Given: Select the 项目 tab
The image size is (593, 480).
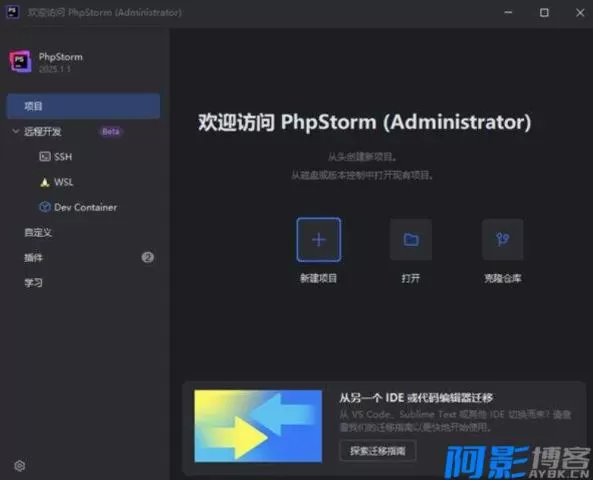Looking at the screenshot, I should point(83,106).
